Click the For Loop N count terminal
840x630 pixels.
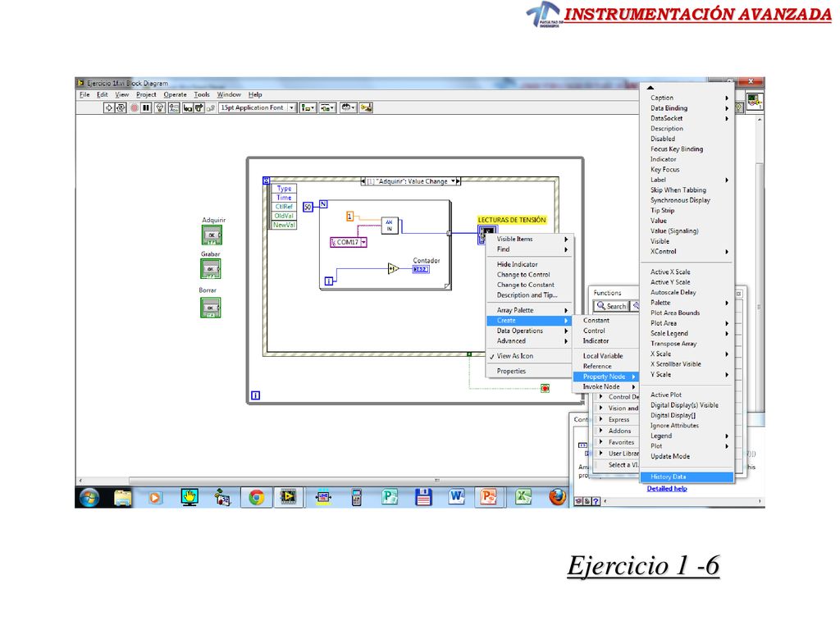323,204
